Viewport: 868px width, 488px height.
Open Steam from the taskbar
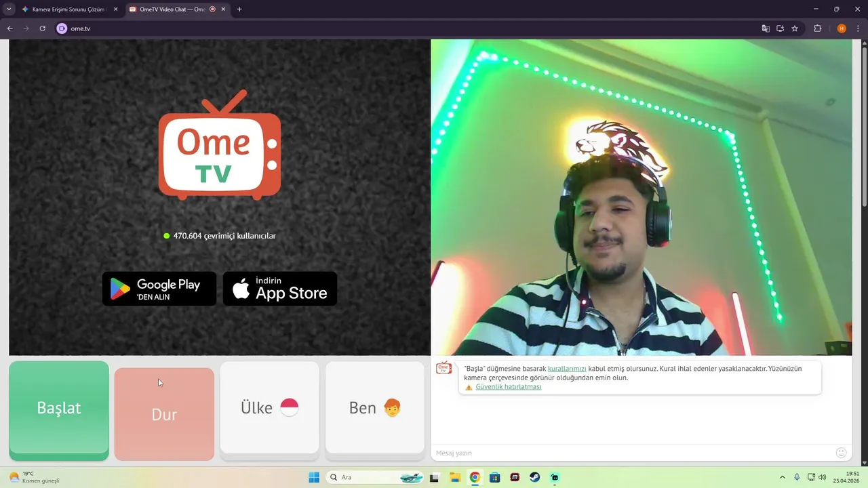[x=535, y=477]
